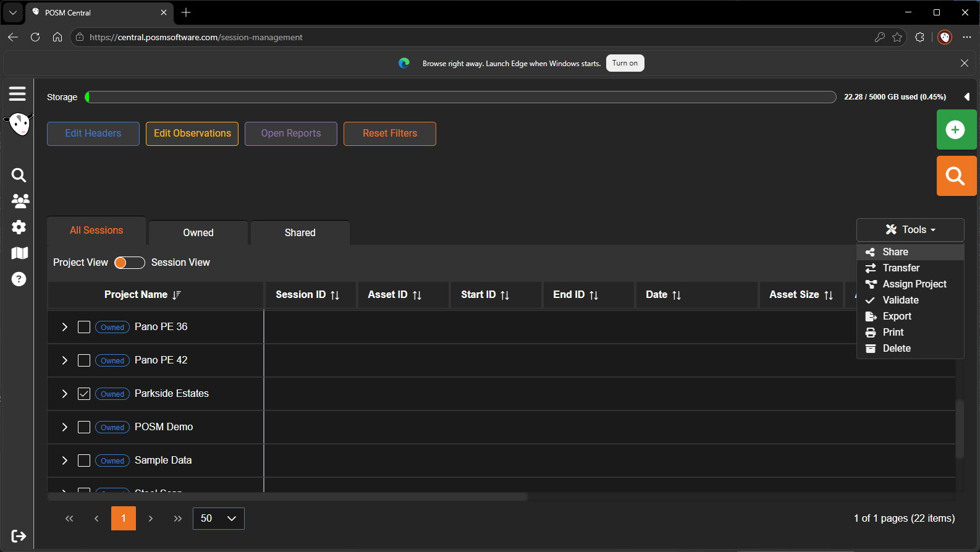Sort by Project Name column icon

177,295
